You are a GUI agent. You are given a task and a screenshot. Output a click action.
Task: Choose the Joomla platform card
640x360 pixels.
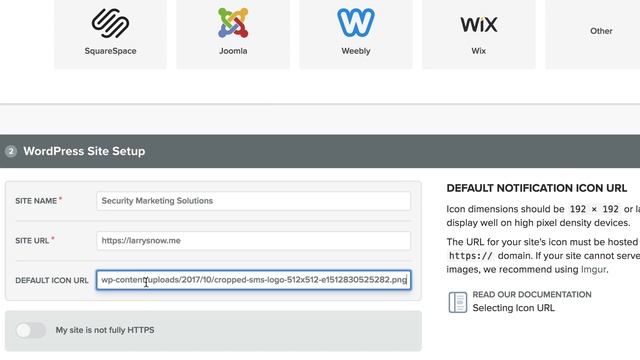[233, 33]
